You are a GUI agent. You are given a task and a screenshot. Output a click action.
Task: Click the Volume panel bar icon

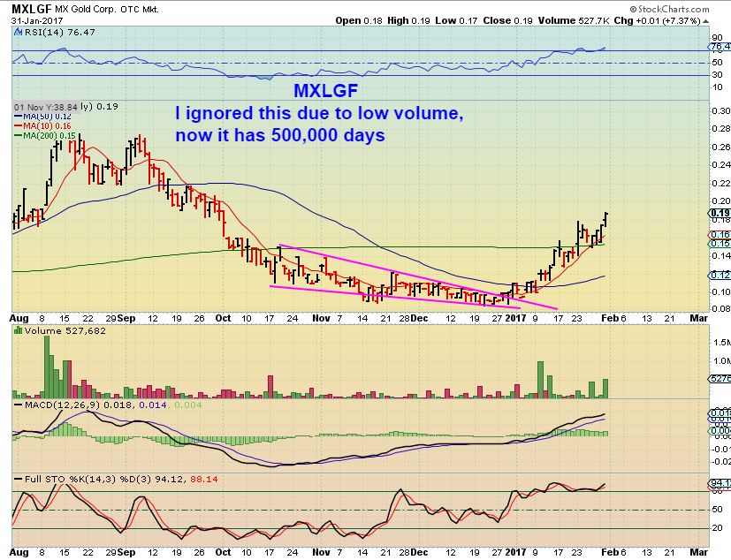[x=19, y=330]
